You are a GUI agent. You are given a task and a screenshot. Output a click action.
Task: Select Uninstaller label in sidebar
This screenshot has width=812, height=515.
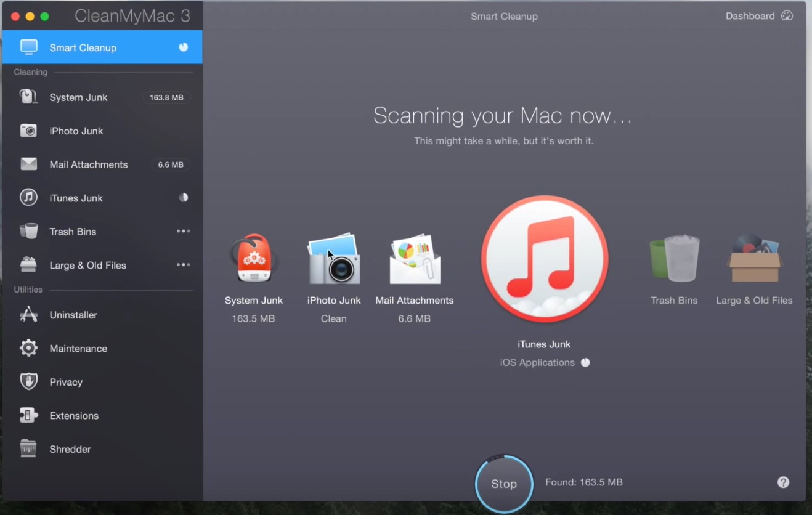73,315
